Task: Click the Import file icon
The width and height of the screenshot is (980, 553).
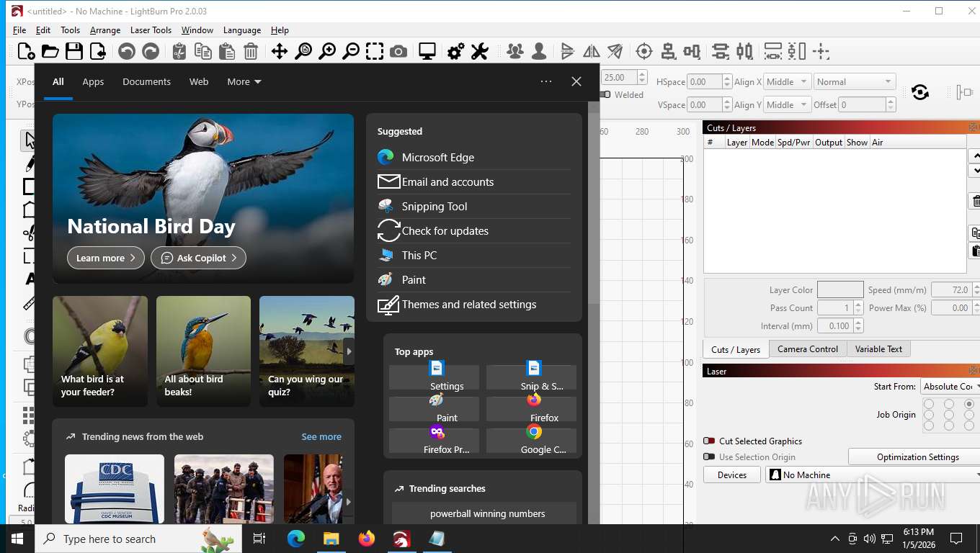Action: [x=97, y=51]
